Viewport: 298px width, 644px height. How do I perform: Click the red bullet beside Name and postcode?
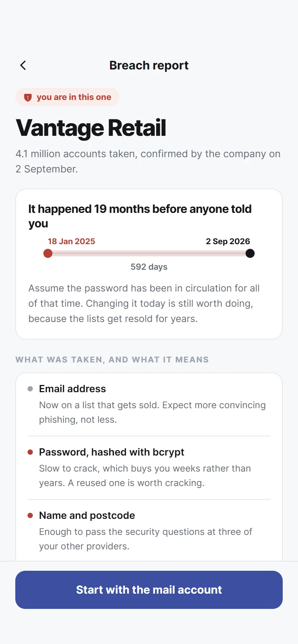point(30,515)
